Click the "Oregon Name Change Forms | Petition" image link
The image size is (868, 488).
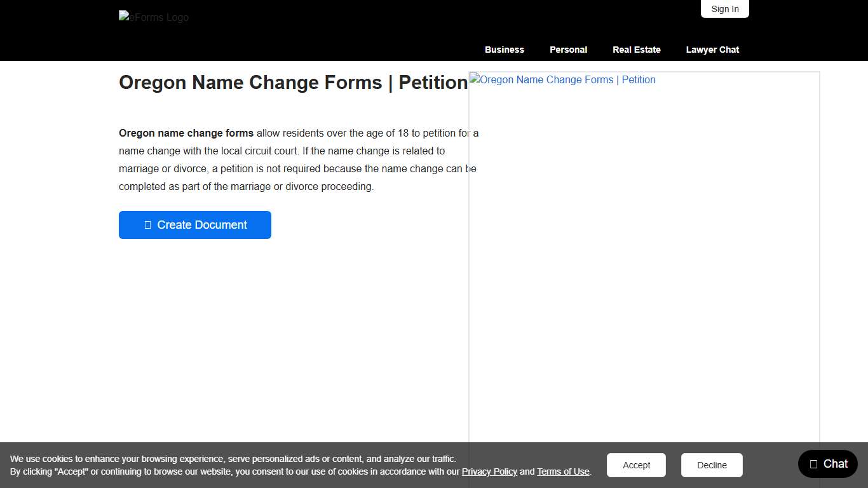click(562, 79)
